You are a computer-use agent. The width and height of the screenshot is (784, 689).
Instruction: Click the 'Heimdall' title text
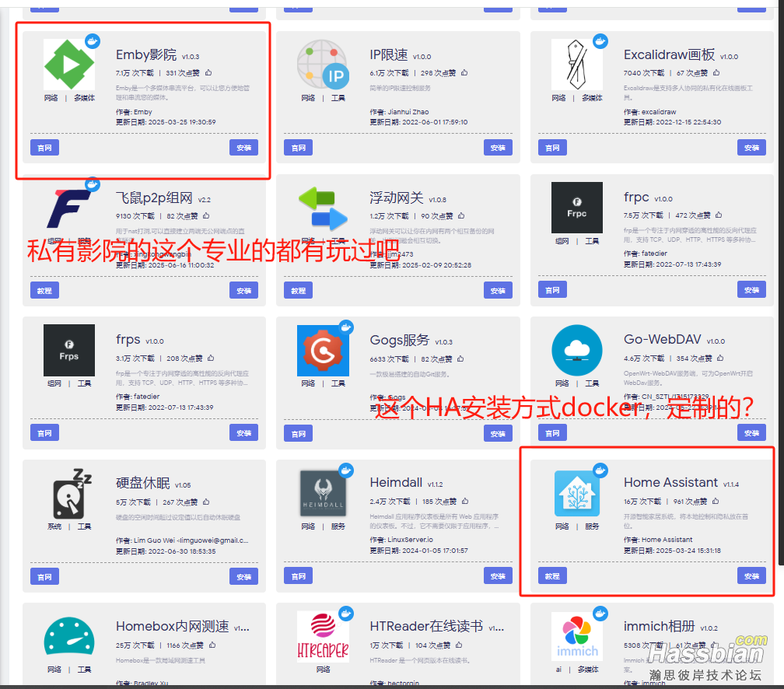396,482
